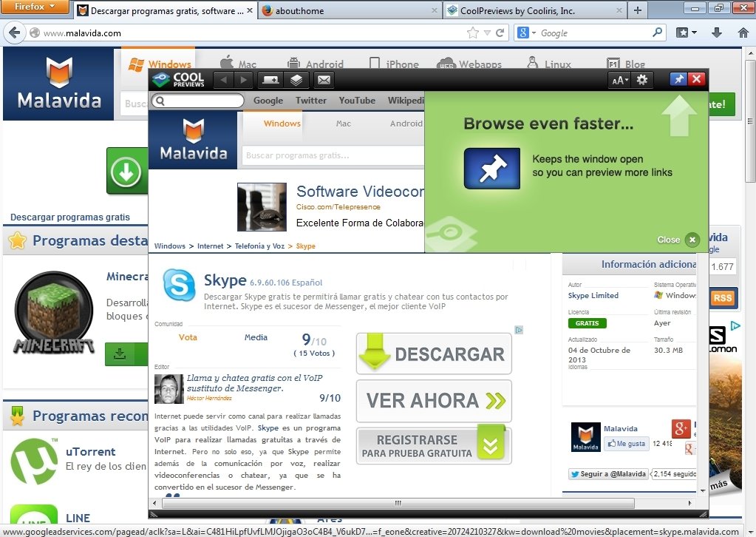Select Twitter in the CoolPreviews search bar

[x=311, y=101]
